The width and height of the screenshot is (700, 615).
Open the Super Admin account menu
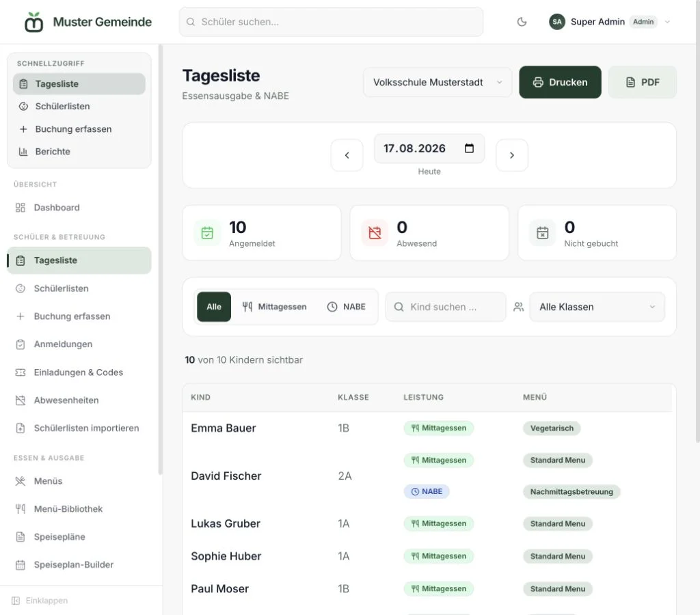pyautogui.click(x=609, y=22)
